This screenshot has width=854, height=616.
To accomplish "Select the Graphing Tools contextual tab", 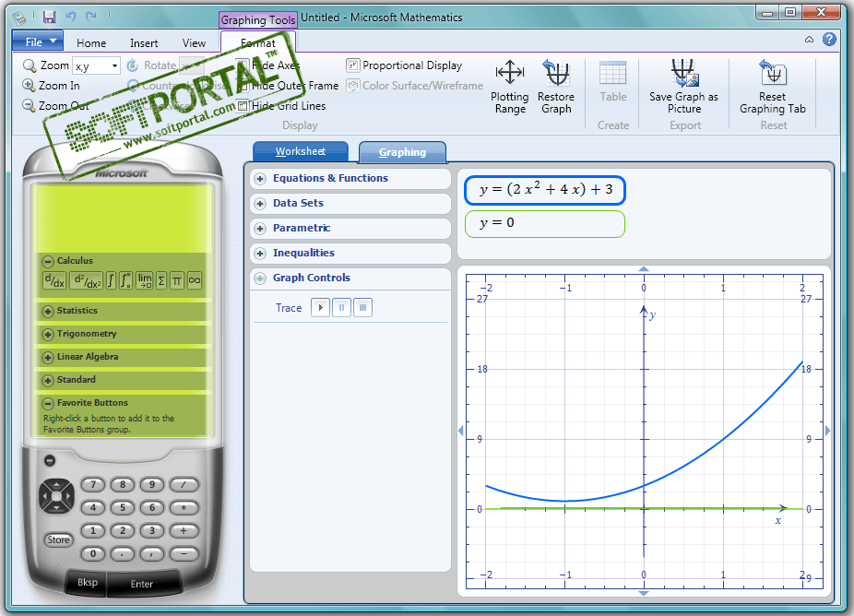I will [x=258, y=20].
